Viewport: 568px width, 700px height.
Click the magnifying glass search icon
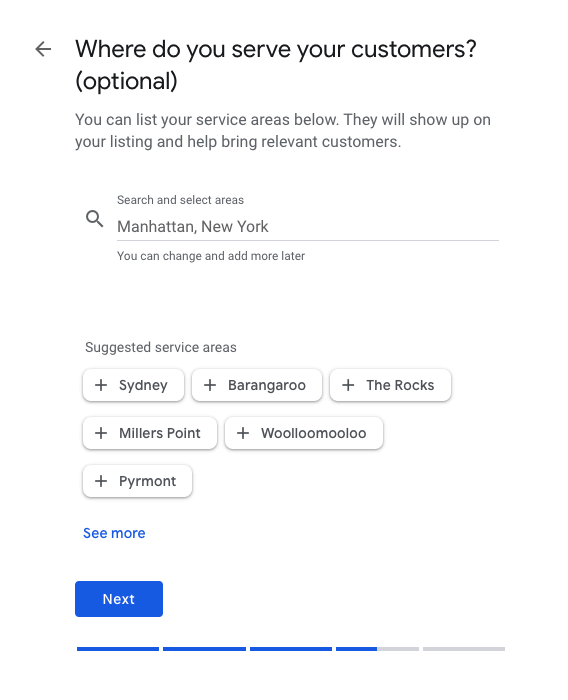95,219
